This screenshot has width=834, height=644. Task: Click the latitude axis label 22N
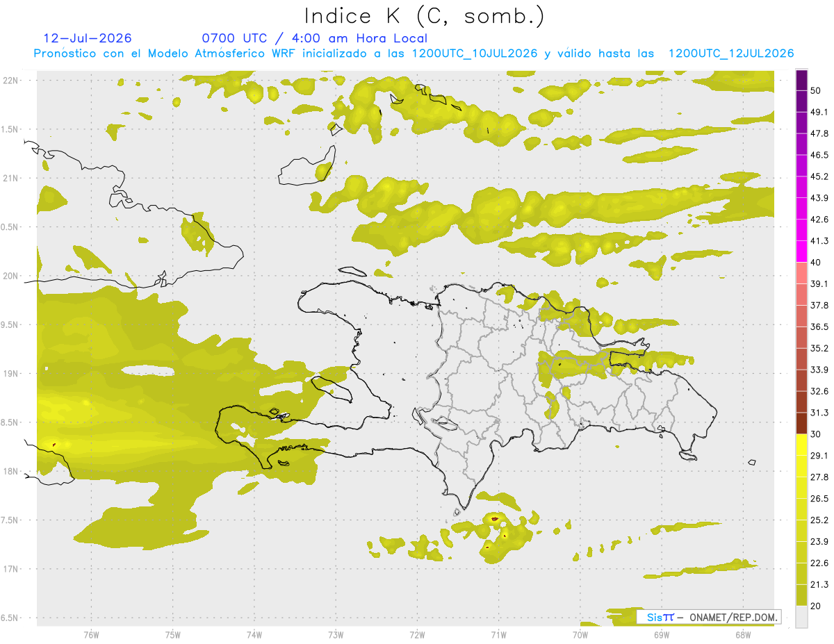[x=11, y=80]
